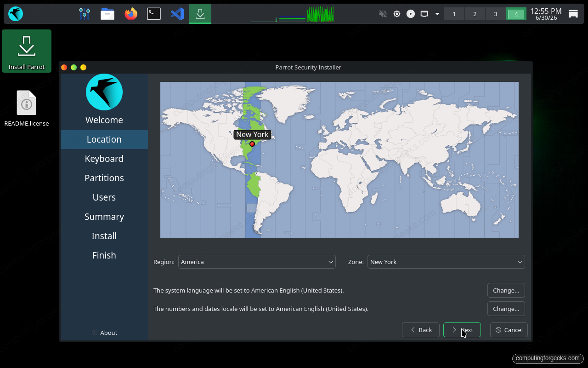Click the round disc tray icon
This screenshot has height=368, width=588.
pos(411,14)
